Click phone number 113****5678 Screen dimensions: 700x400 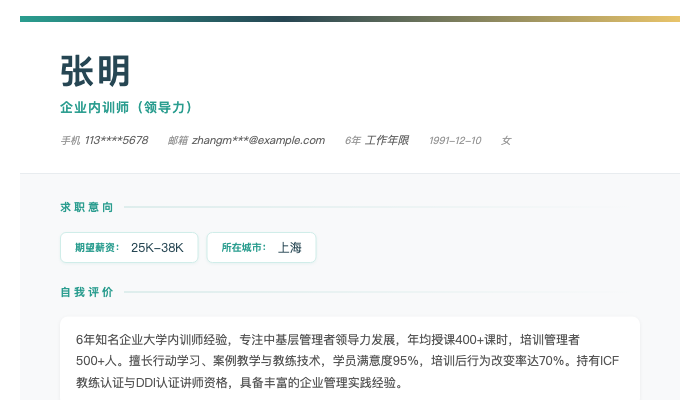click(x=117, y=140)
